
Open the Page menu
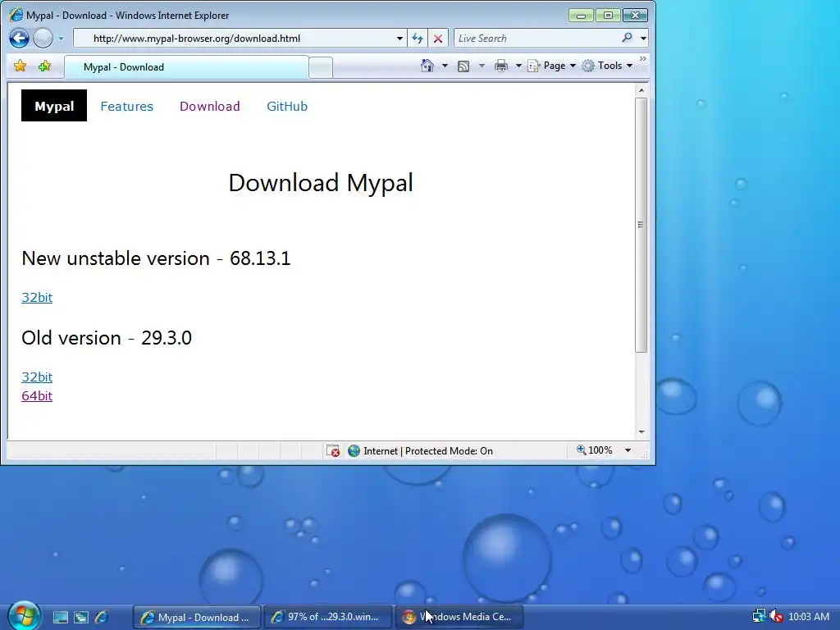(552, 66)
